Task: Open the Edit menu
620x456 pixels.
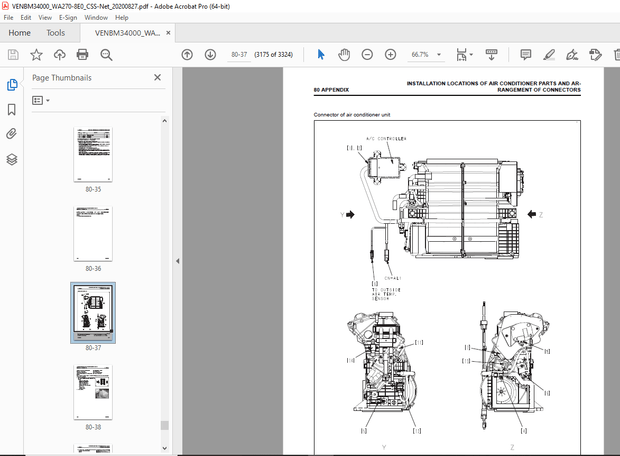Action: (26, 17)
